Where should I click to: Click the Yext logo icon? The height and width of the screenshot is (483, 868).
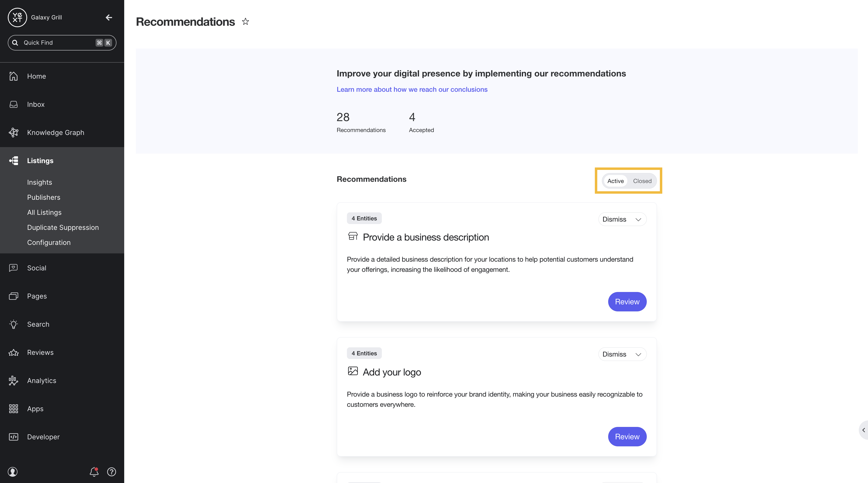(17, 17)
